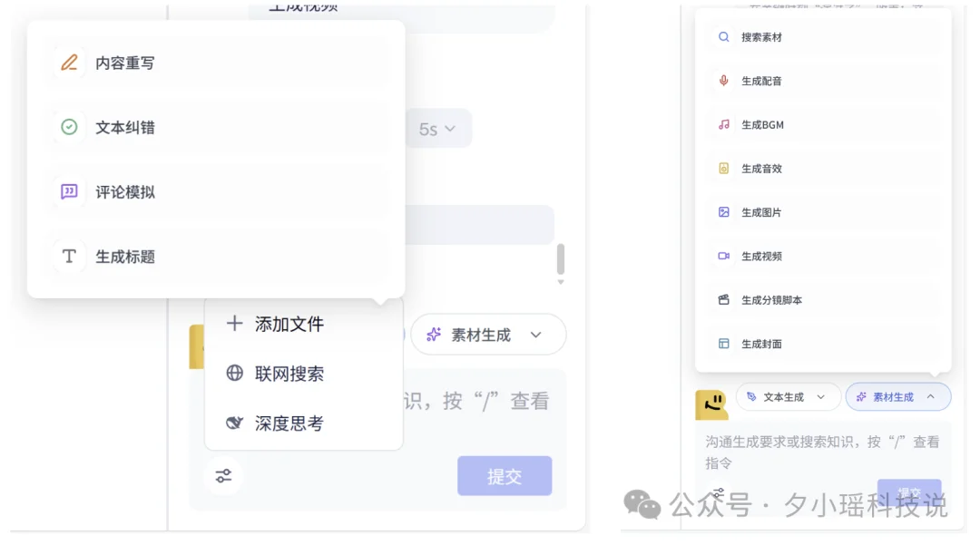Select the 评论模拟 quote icon
The image size is (980, 545).
coord(70,192)
